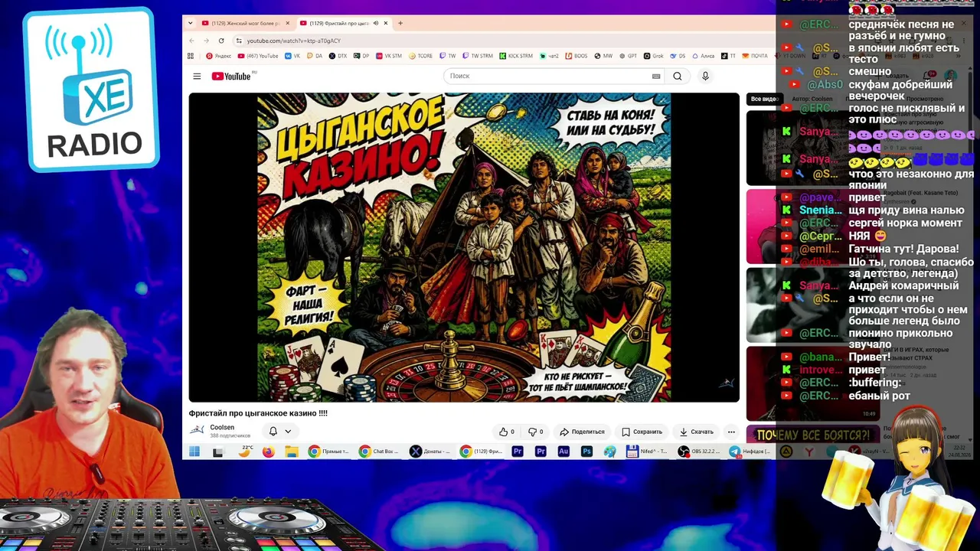
Task: Open the Windows Start menu
Action: click(x=194, y=452)
